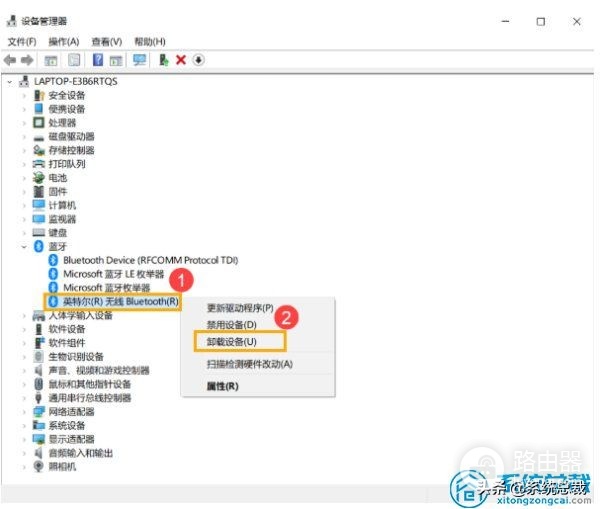Select the 软件设备 tree row
600x509 pixels.
tap(67, 329)
